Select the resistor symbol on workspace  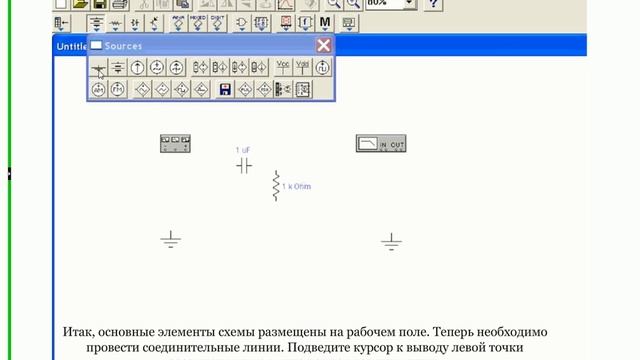(x=276, y=186)
